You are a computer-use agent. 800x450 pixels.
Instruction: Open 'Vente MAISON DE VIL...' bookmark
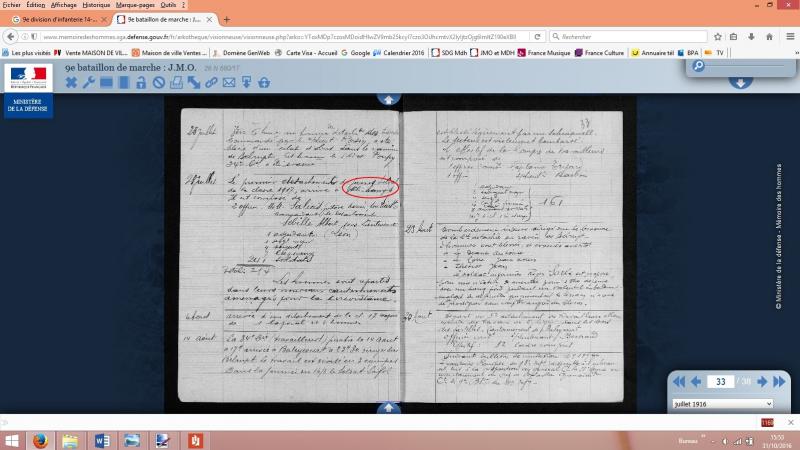[x=91, y=53]
